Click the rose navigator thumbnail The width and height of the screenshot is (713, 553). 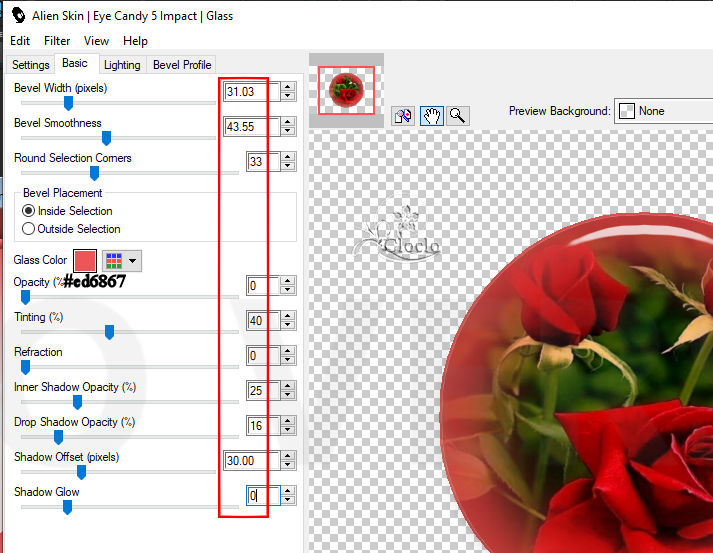(x=346, y=91)
